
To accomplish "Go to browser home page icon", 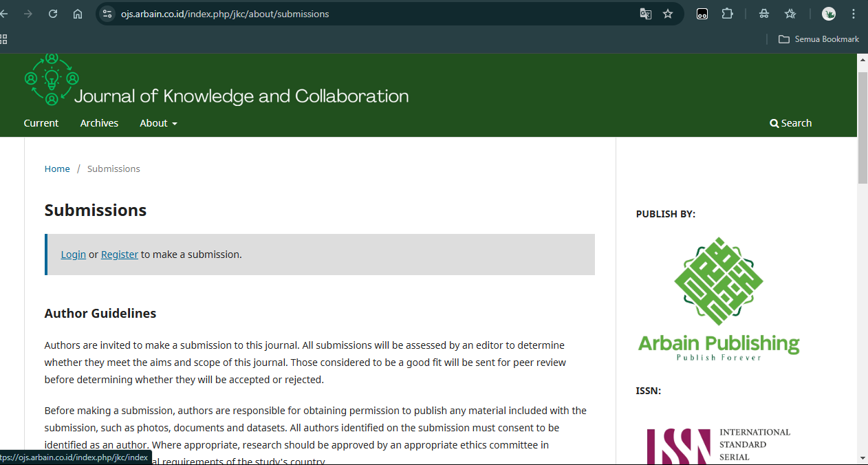I will point(78,14).
